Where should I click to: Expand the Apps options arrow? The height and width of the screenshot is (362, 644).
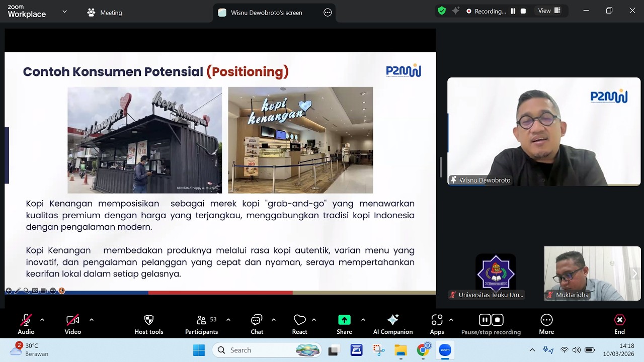tap(451, 320)
